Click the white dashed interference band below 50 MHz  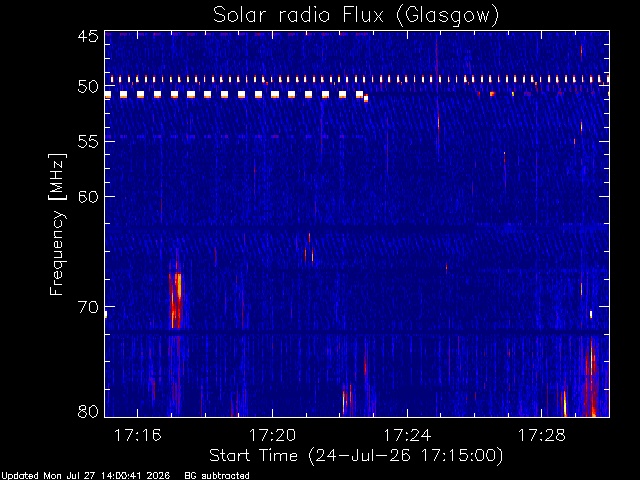pyautogui.click(x=236, y=95)
